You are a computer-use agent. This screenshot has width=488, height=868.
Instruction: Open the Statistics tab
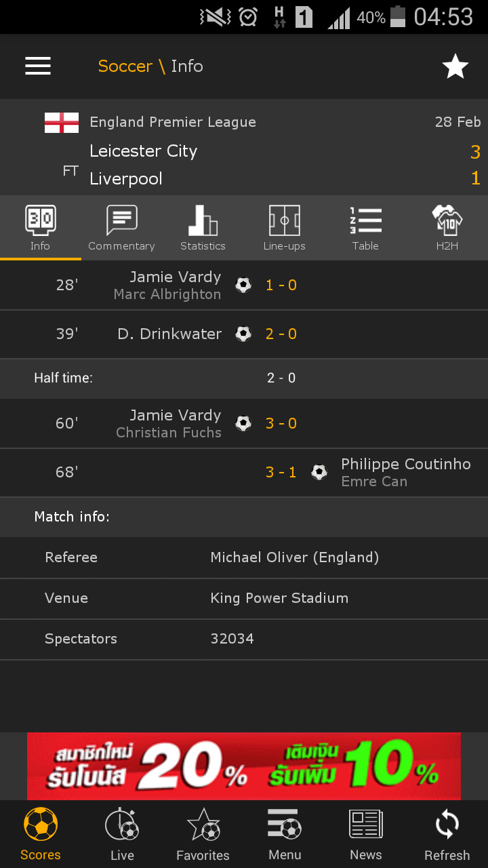[x=203, y=228]
